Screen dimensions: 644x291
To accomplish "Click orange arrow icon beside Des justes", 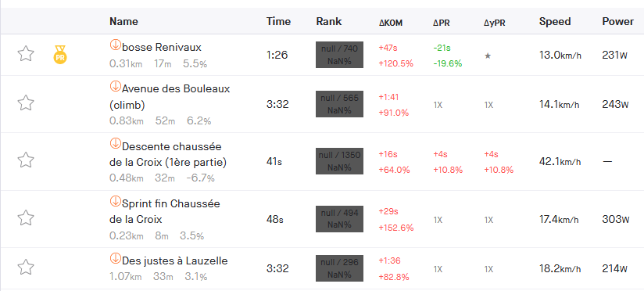I will point(116,258).
